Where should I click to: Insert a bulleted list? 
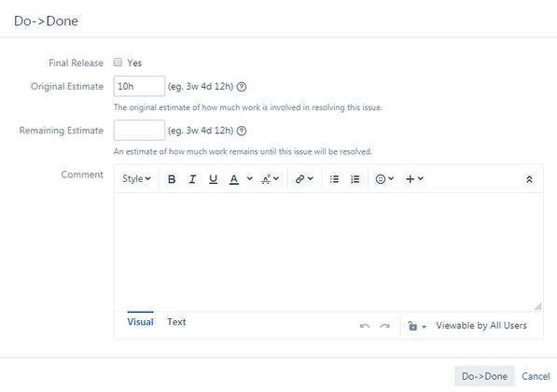[334, 179]
